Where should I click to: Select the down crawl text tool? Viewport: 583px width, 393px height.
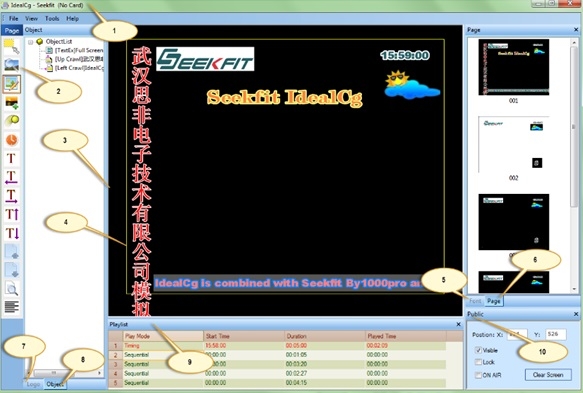tap(12, 233)
